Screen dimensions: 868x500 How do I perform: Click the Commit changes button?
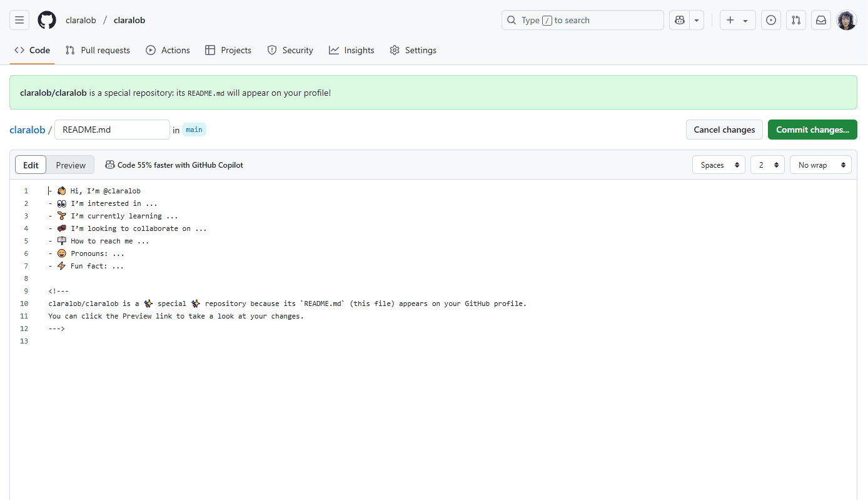point(812,130)
